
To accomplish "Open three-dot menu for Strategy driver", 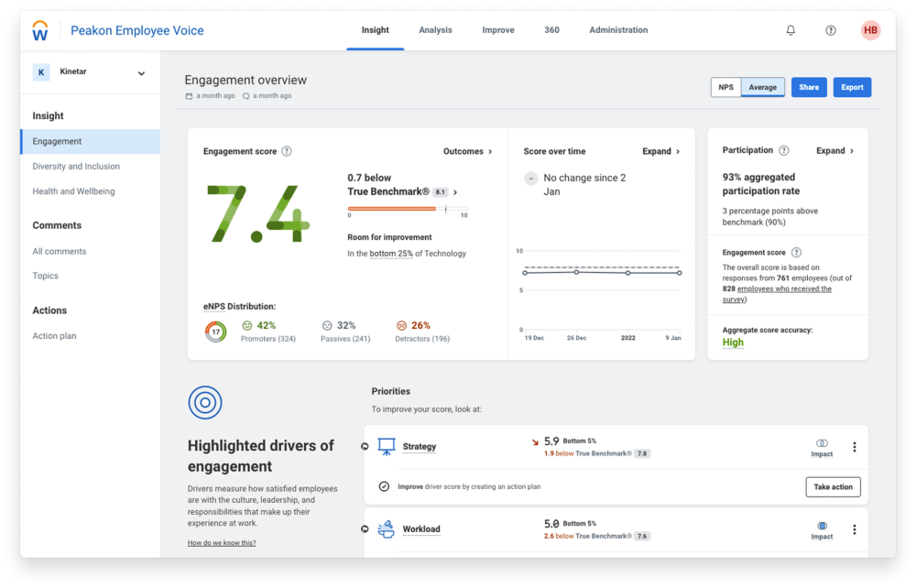I will [x=855, y=447].
